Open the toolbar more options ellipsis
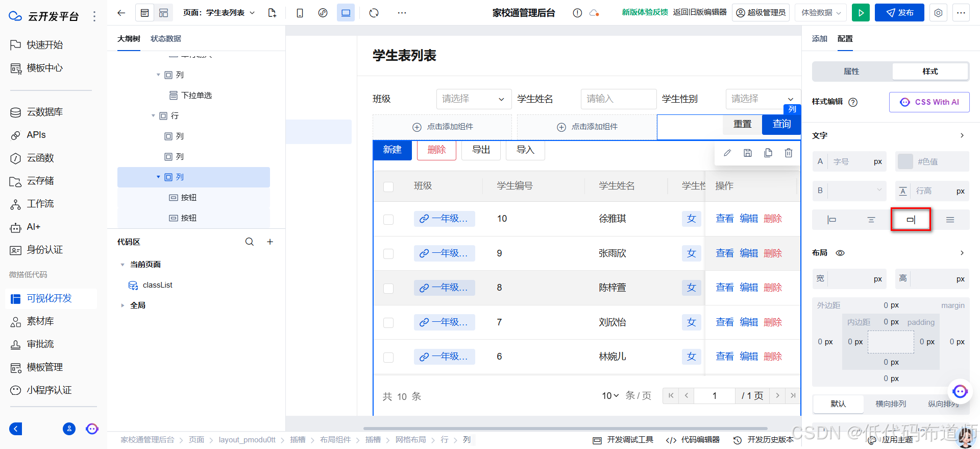This screenshot has height=449, width=980. pos(402,13)
